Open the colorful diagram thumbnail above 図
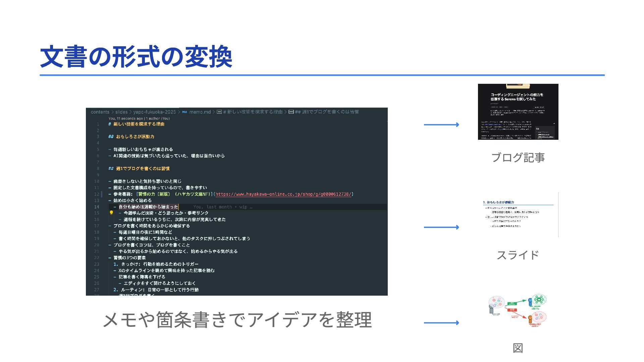Screen dimensions: 644x362 point(518,311)
